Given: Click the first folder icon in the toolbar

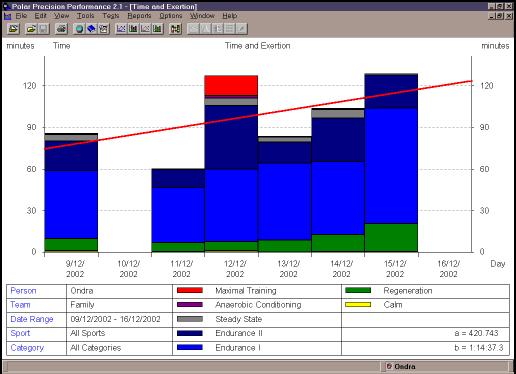Looking at the screenshot, I should (14, 29).
